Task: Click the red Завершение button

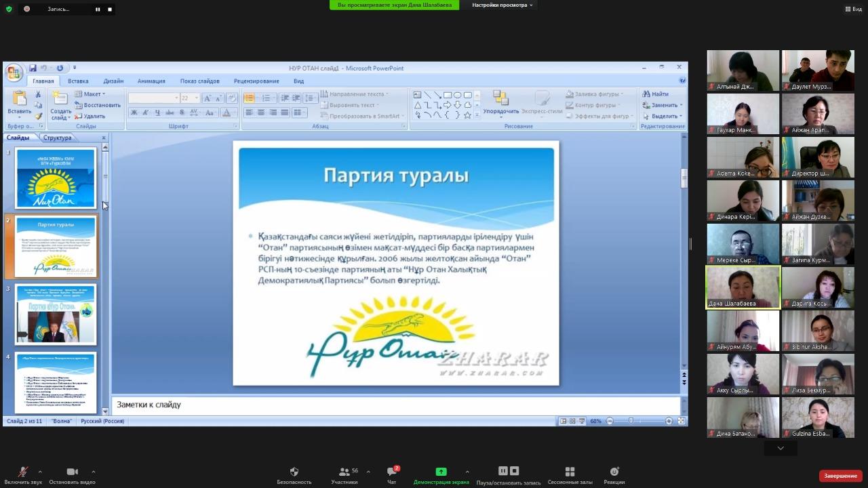Action: click(840, 476)
